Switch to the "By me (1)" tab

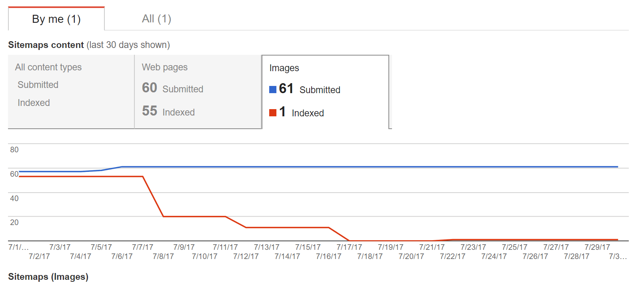tap(56, 19)
